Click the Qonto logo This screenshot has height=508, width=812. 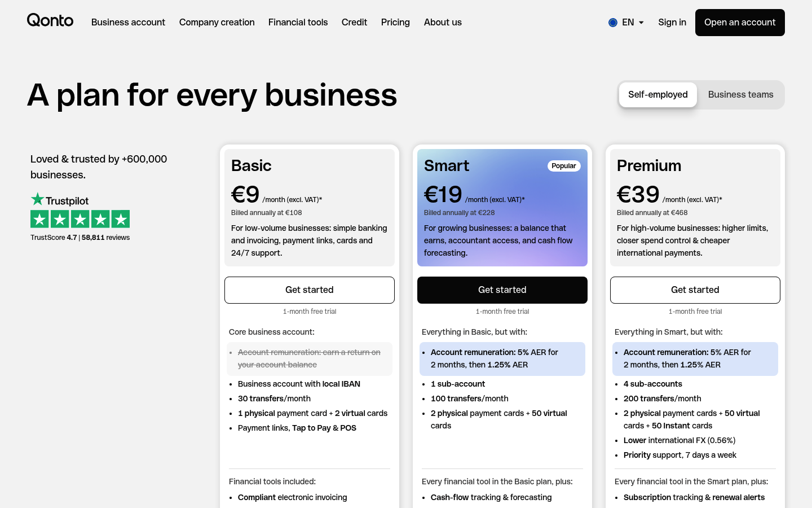(50, 20)
